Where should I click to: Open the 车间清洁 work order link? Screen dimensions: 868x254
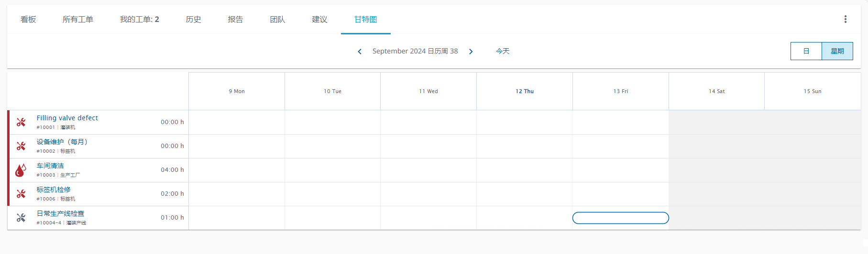click(50, 166)
